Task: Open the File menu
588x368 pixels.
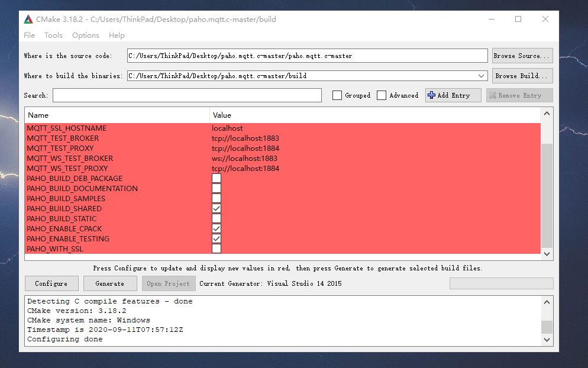Action: pos(29,35)
